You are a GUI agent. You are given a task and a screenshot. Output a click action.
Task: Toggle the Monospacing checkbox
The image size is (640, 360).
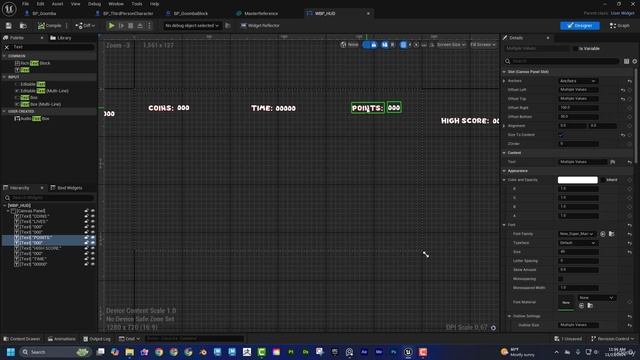(561, 279)
